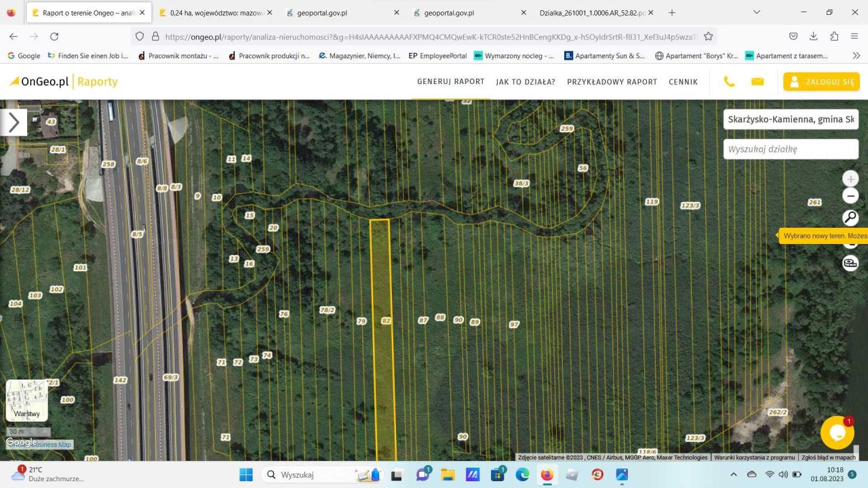
Task: Zoom in the map with plus button
Action: (x=850, y=179)
